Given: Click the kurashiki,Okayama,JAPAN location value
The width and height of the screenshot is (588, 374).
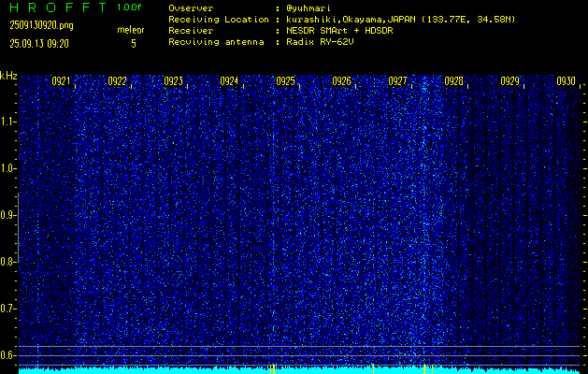Looking at the screenshot, I should tap(400, 20).
